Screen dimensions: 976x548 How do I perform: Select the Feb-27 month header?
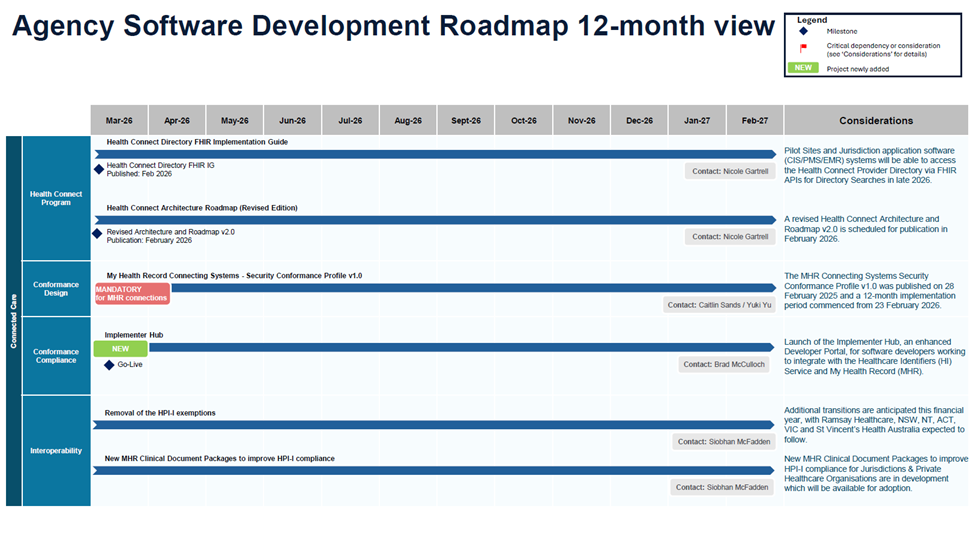coord(755,120)
